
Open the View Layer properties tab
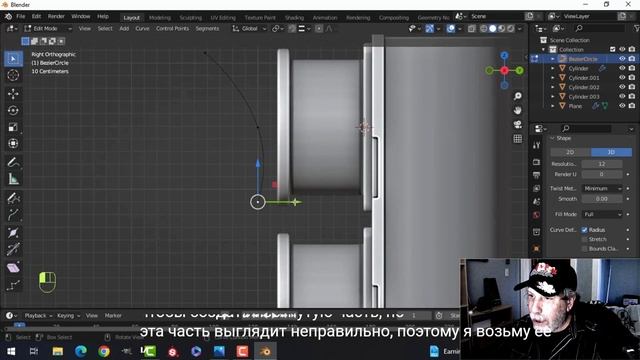coord(536,189)
